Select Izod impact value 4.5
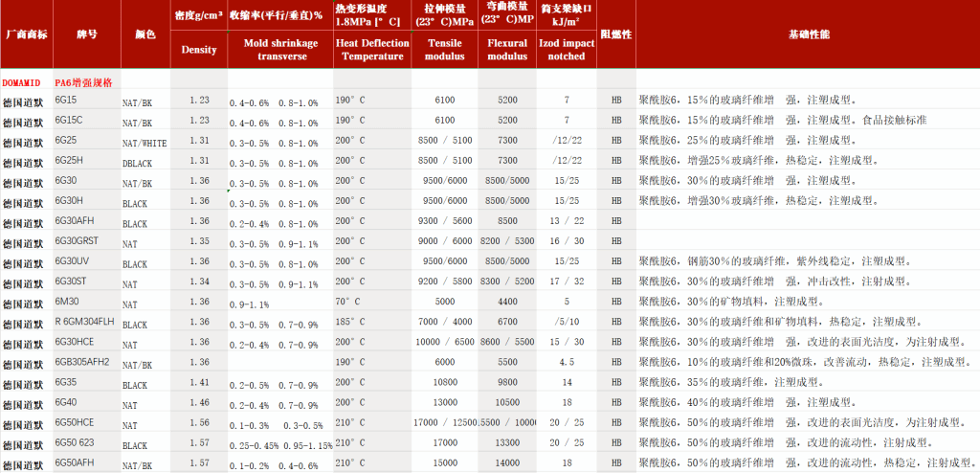The width and height of the screenshot is (980, 473). [567, 362]
